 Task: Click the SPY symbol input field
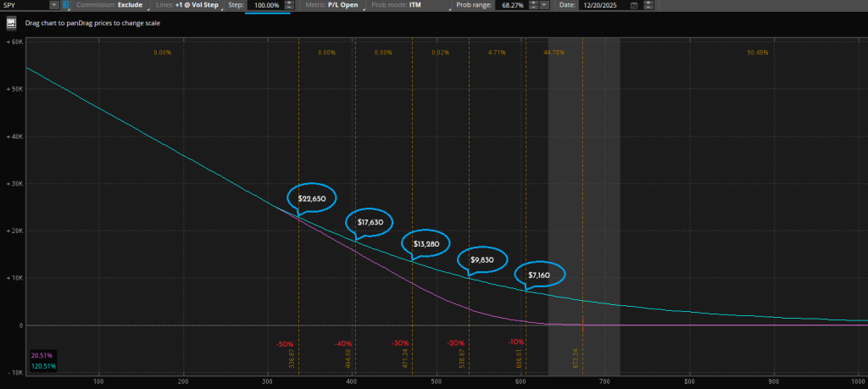click(x=25, y=5)
